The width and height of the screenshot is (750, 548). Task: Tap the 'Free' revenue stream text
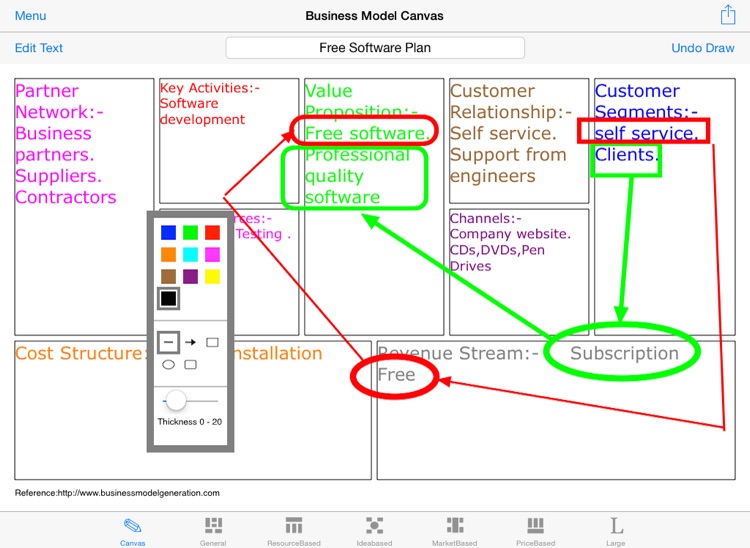click(397, 374)
